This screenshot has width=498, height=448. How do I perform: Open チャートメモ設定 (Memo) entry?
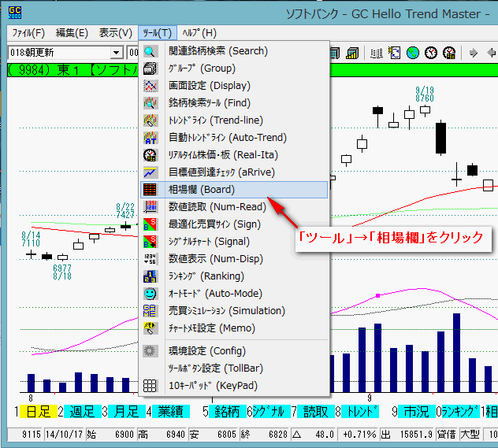(234, 328)
